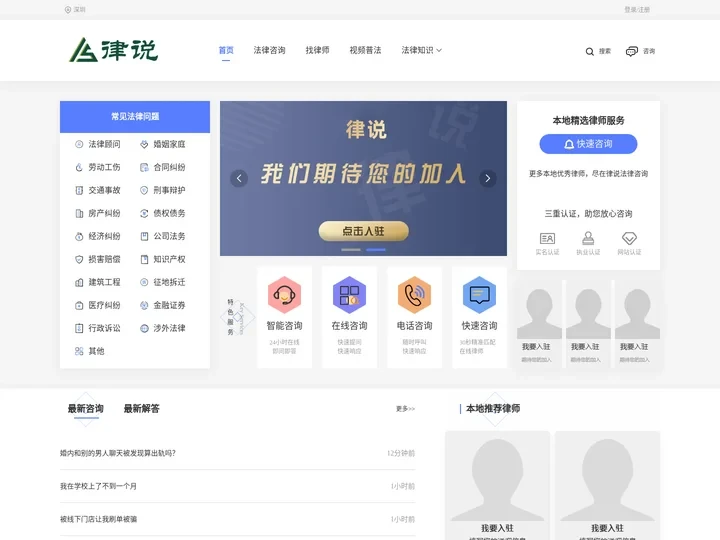Image resolution: width=720 pixels, height=540 pixels.
Task: Open the 智能咨询 headset hexagon icon
Action: (x=284, y=294)
